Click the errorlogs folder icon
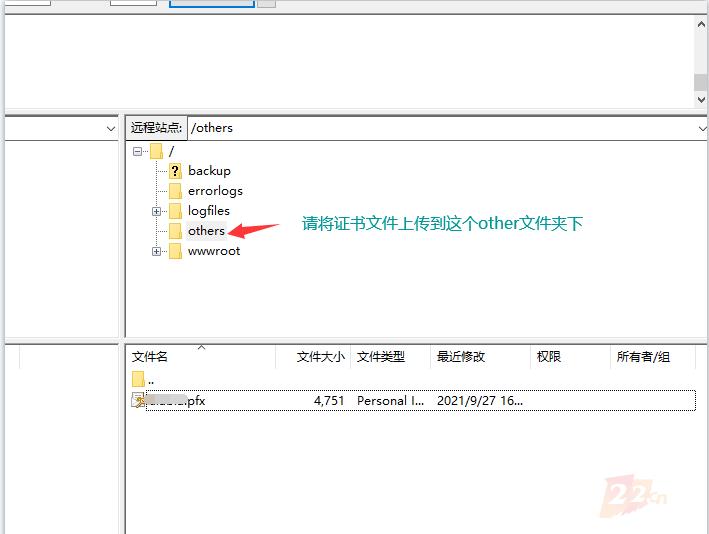The height and width of the screenshot is (534, 709). [175, 191]
